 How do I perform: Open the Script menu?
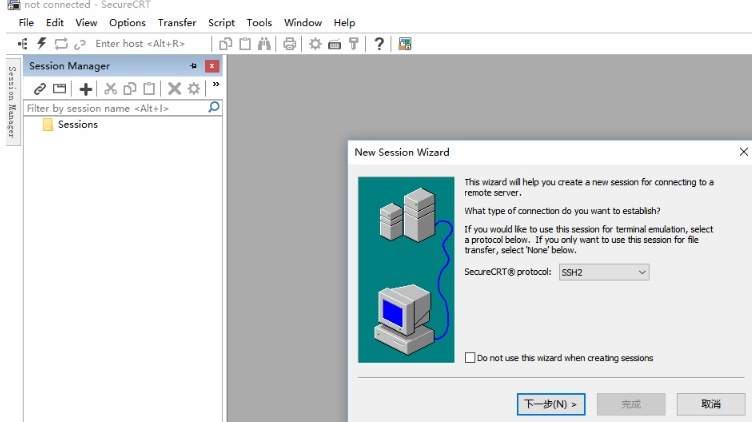221,23
